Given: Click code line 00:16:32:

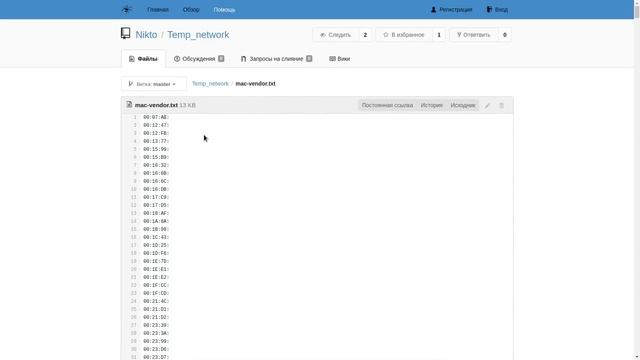Looking at the screenshot, I should [x=156, y=165].
